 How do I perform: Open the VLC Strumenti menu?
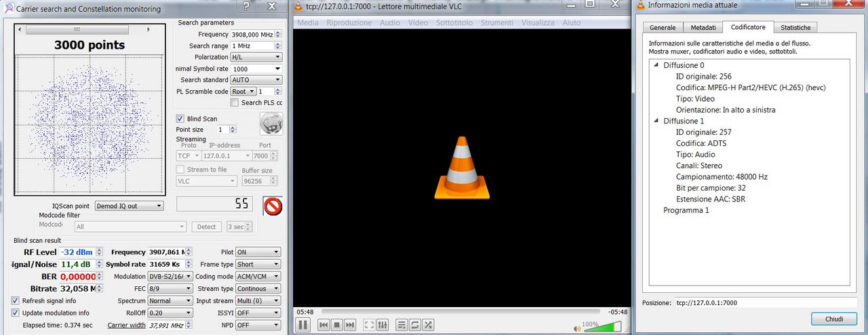coord(497,22)
